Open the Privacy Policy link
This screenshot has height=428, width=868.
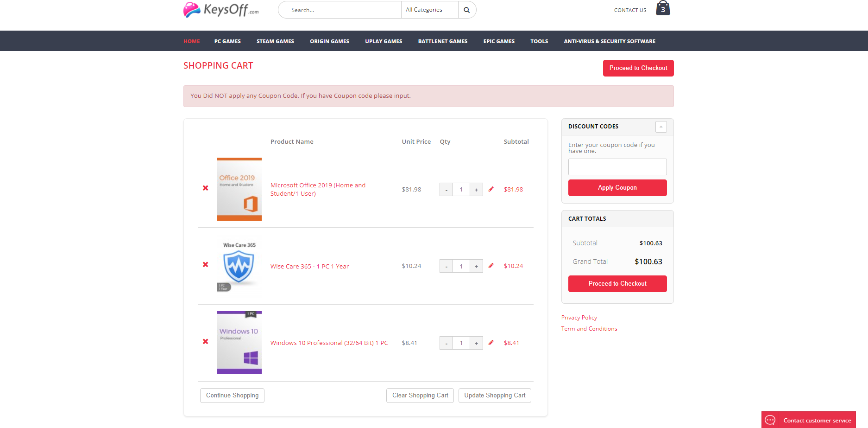point(579,318)
